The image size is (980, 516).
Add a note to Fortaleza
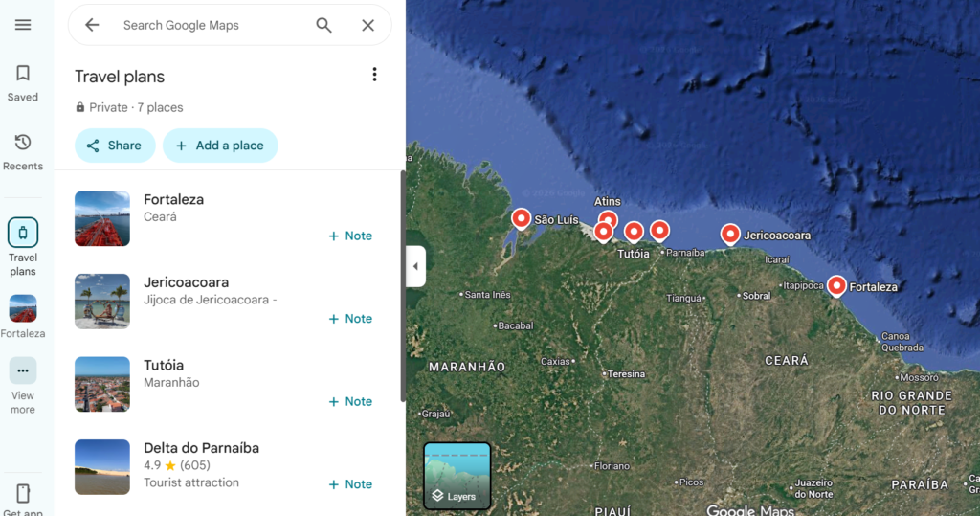click(x=350, y=236)
